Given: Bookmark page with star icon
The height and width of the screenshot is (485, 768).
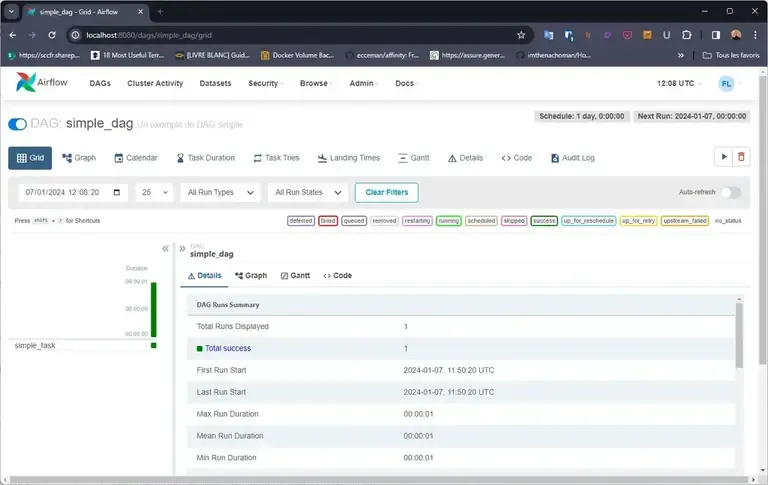Looking at the screenshot, I should (521, 34).
